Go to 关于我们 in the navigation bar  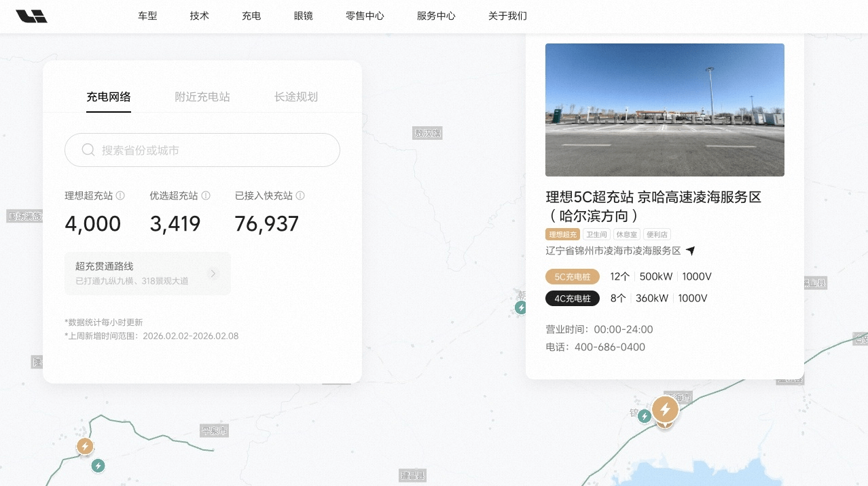click(507, 16)
